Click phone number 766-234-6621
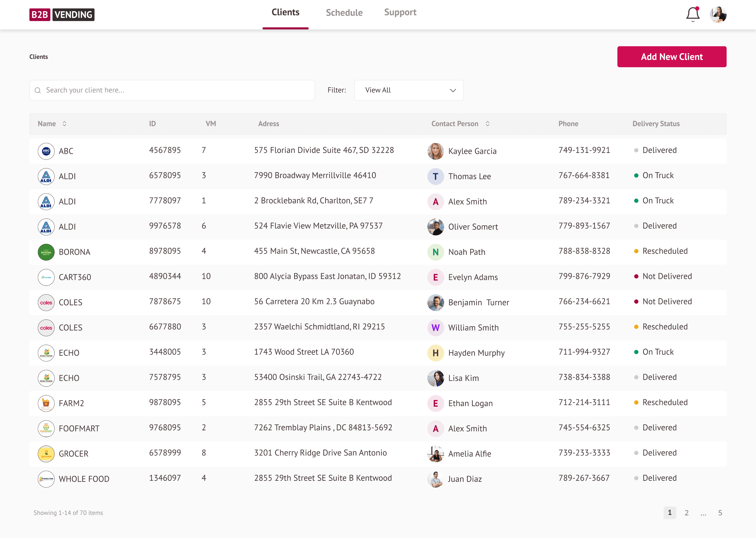Screen dimensions: 756x538 (x=584, y=301)
